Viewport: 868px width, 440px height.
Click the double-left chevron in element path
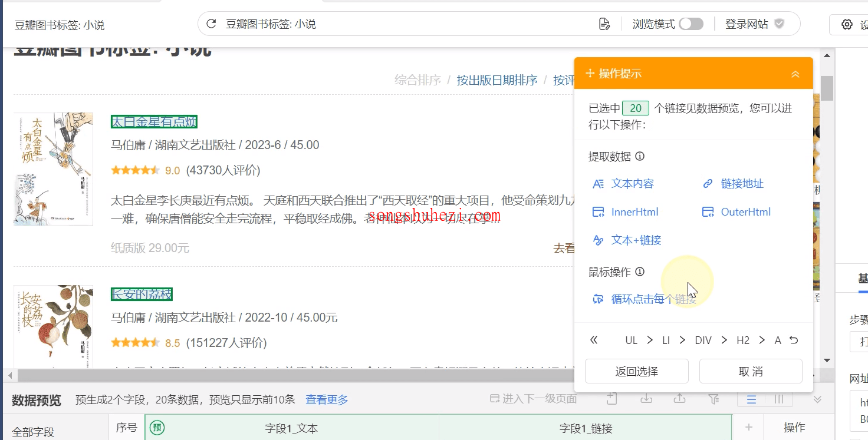tap(594, 340)
